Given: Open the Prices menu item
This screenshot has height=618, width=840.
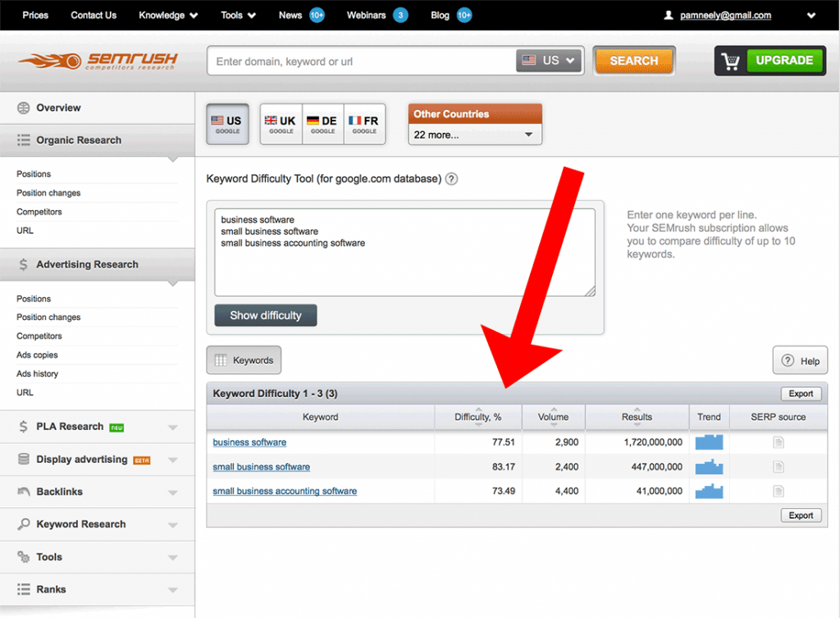Looking at the screenshot, I should tap(35, 15).
